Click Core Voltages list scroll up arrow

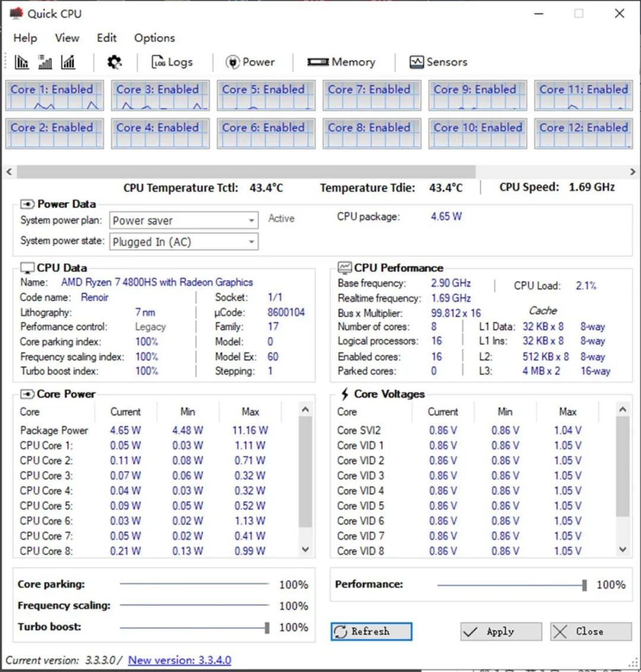click(623, 410)
